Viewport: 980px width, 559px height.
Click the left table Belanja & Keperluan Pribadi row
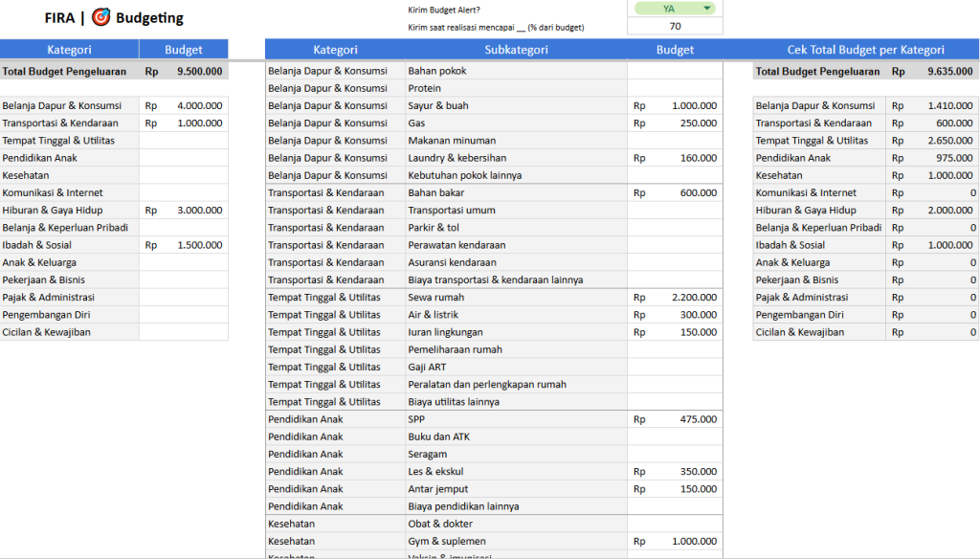coord(69,228)
